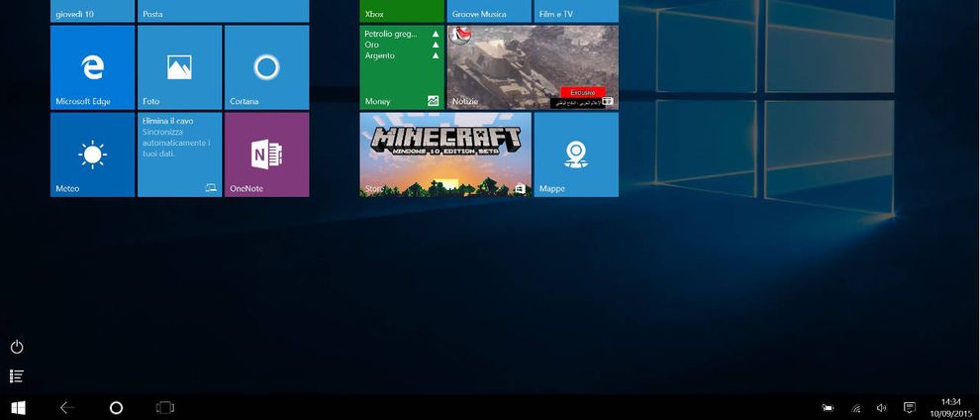Click the power button icon
The height and width of the screenshot is (420, 980).
[17, 347]
